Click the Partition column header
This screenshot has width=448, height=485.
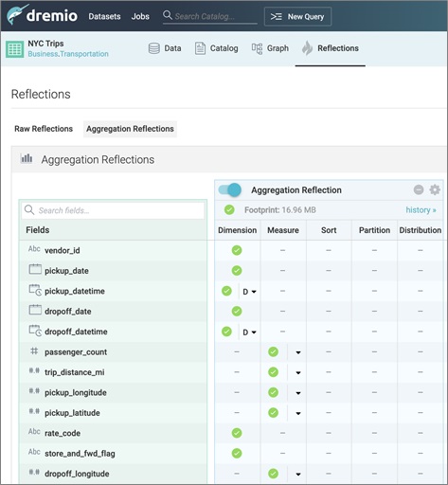pos(374,230)
